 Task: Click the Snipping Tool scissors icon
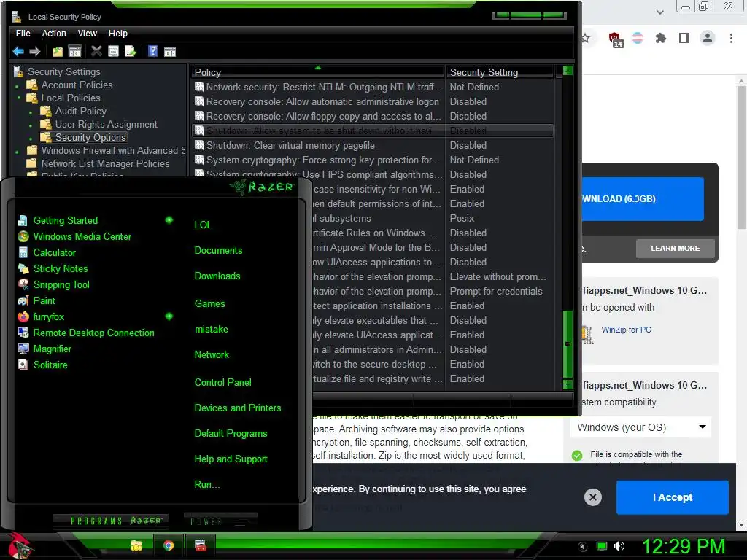[23, 284]
